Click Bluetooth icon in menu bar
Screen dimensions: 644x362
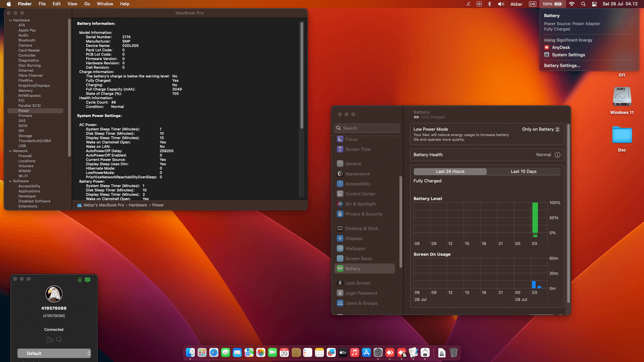coord(489,4)
